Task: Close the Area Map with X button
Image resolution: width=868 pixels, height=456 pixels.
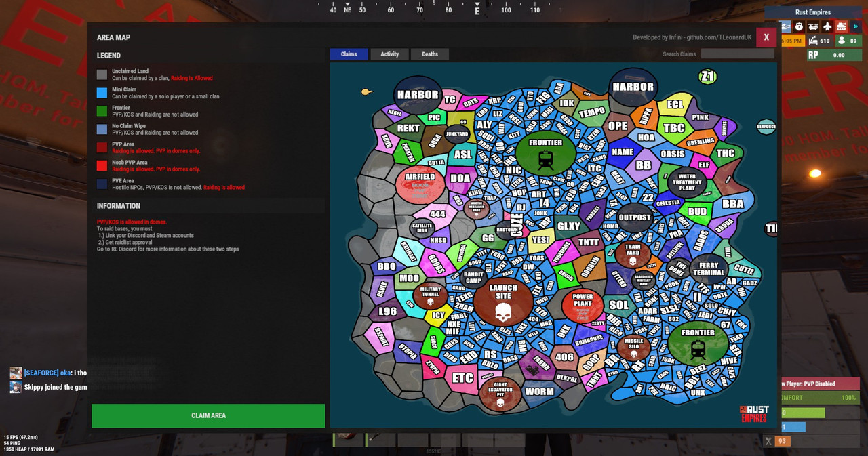Action: tap(766, 37)
